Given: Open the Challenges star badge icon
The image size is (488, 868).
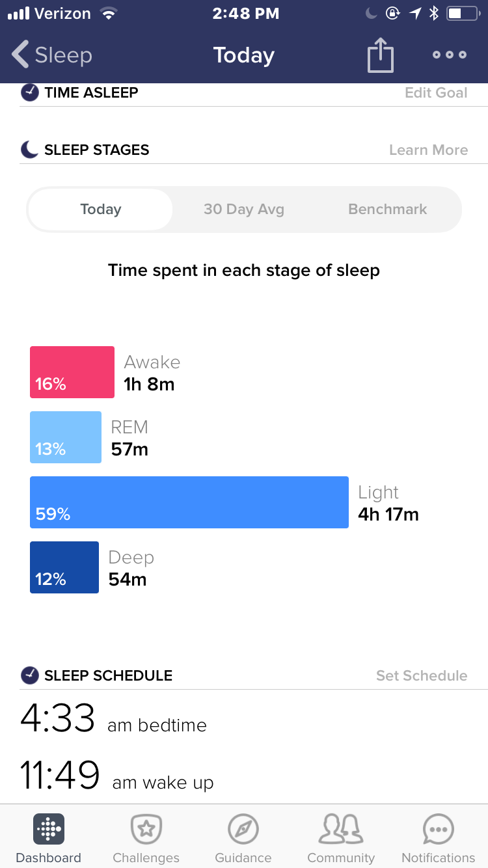Looking at the screenshot, I should click(x=146, y=829).
